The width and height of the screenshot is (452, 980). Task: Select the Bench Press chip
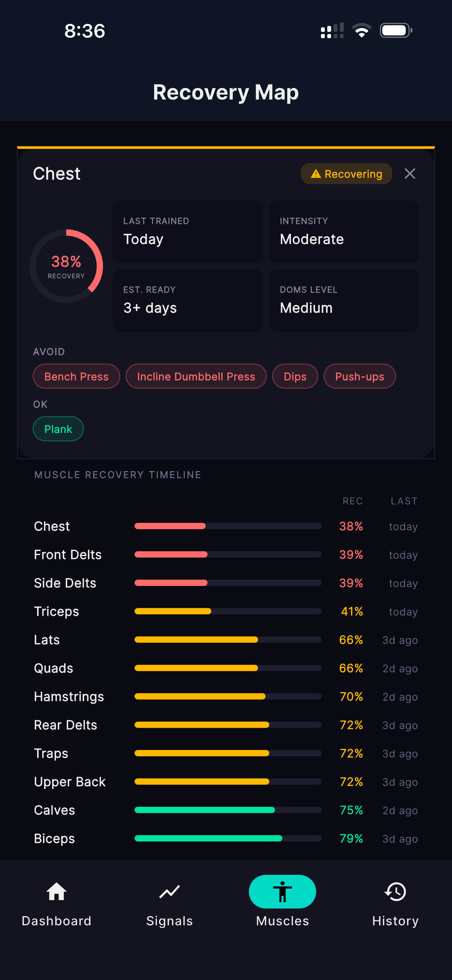76,377
